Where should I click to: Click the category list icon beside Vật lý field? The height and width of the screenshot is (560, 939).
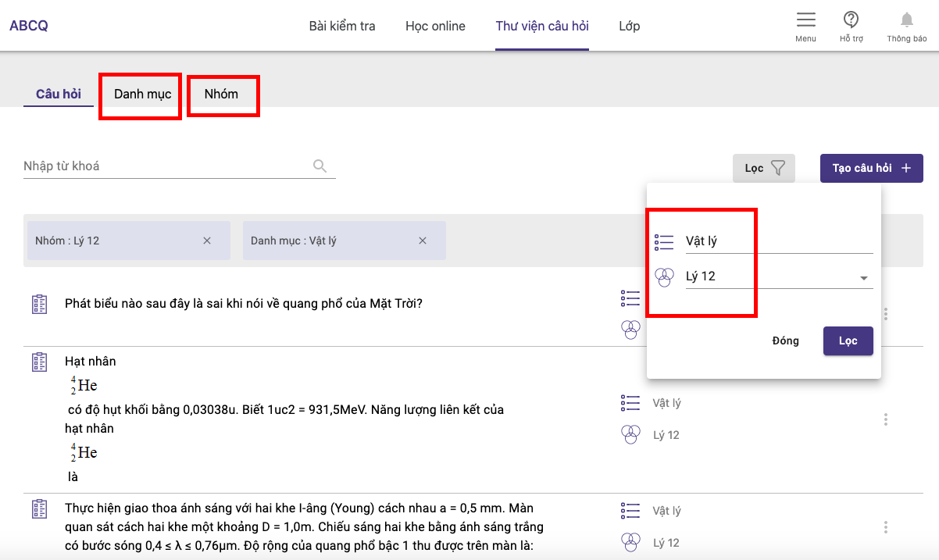[x=663, y=241]
